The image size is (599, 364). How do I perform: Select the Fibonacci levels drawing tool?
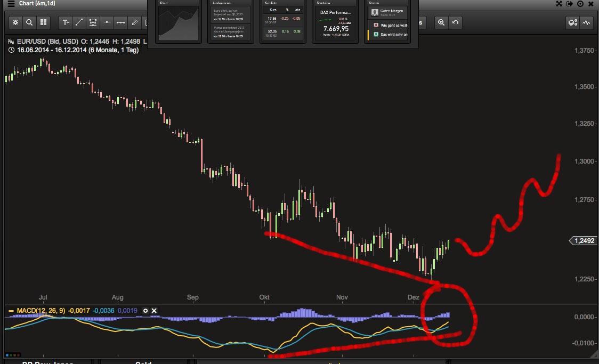click(x=93, y=22)
